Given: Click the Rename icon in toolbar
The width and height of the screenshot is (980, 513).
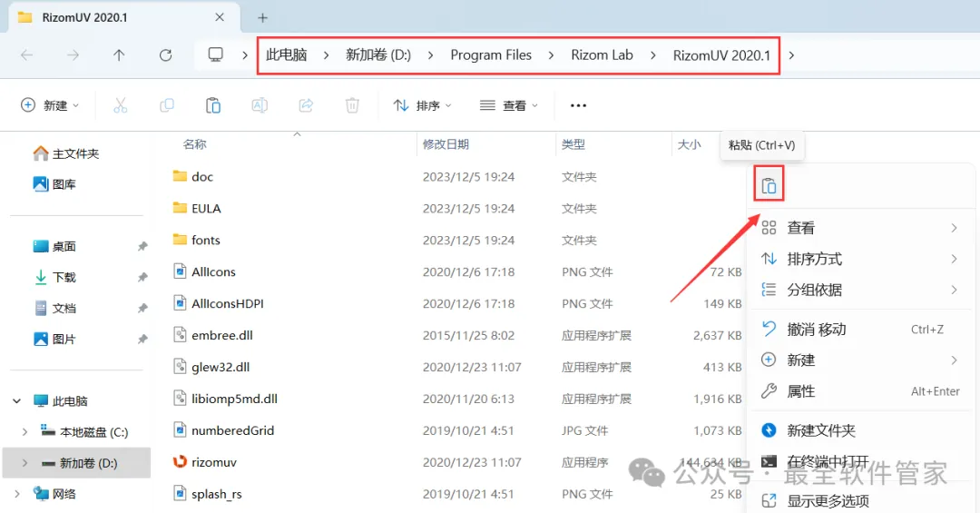Looking at the screenshot, I should click(x=260, y=105).
